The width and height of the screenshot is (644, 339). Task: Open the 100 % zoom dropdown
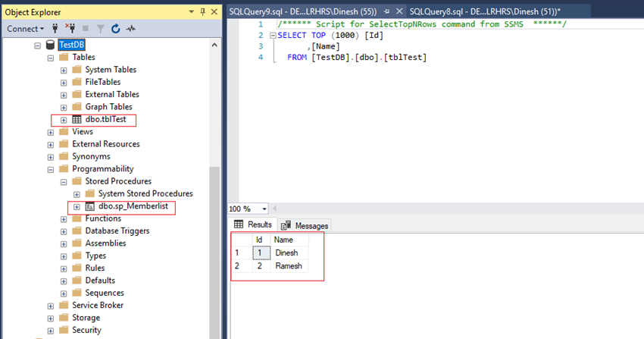click(264, 209)
